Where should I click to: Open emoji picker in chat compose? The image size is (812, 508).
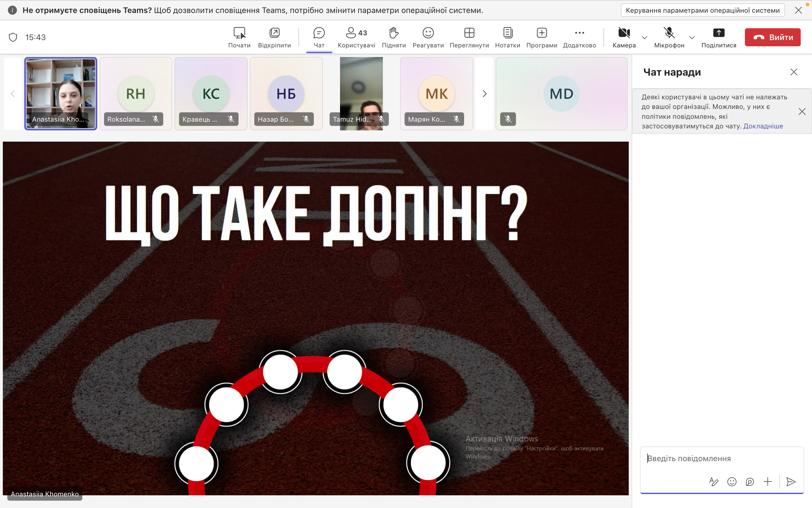[732, 482]
